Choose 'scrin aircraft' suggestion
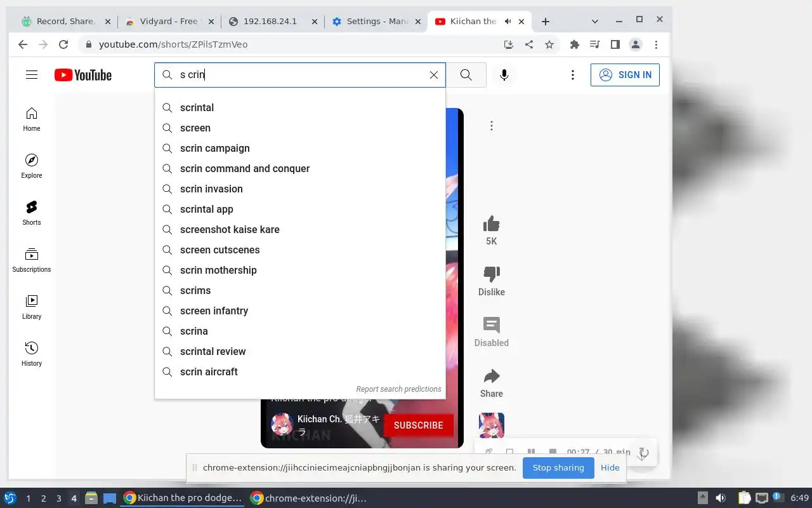Screen dimensions: 812x508 click(x=300, y=372)
